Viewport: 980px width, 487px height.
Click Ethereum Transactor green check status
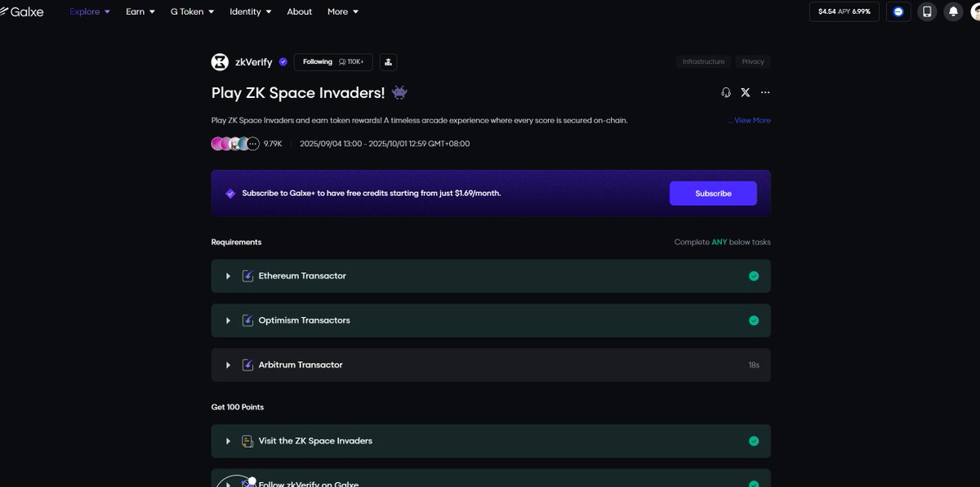click(x=754, y=276)
